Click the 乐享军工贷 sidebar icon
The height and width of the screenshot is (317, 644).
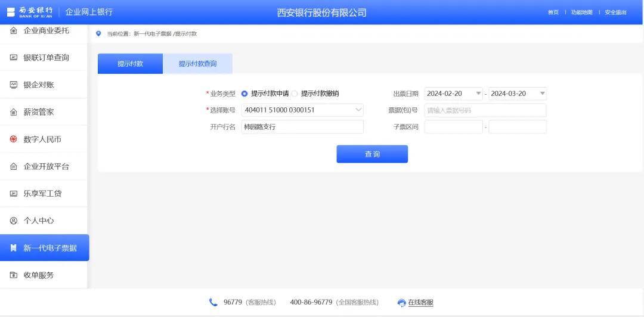tap(14, 194)
